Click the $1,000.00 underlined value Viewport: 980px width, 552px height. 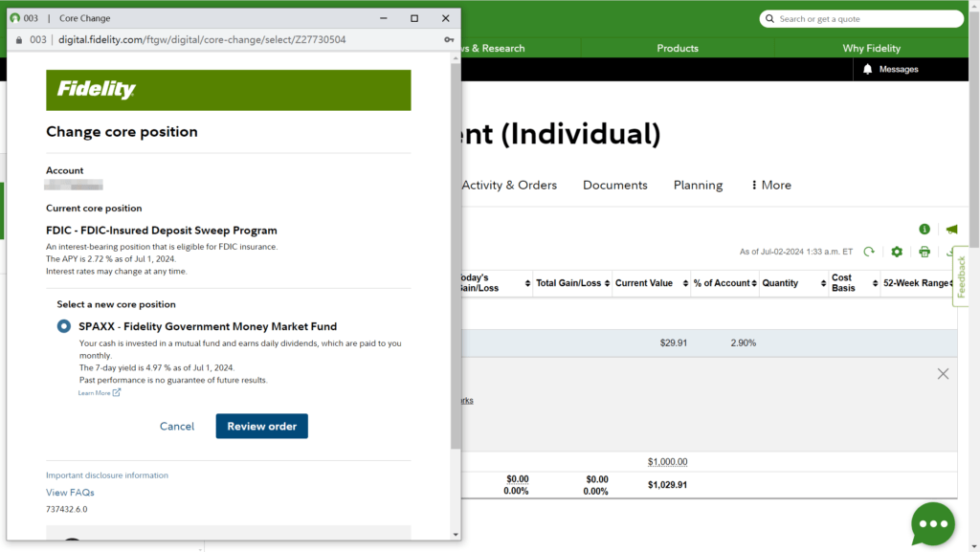(x=667, y=461)
